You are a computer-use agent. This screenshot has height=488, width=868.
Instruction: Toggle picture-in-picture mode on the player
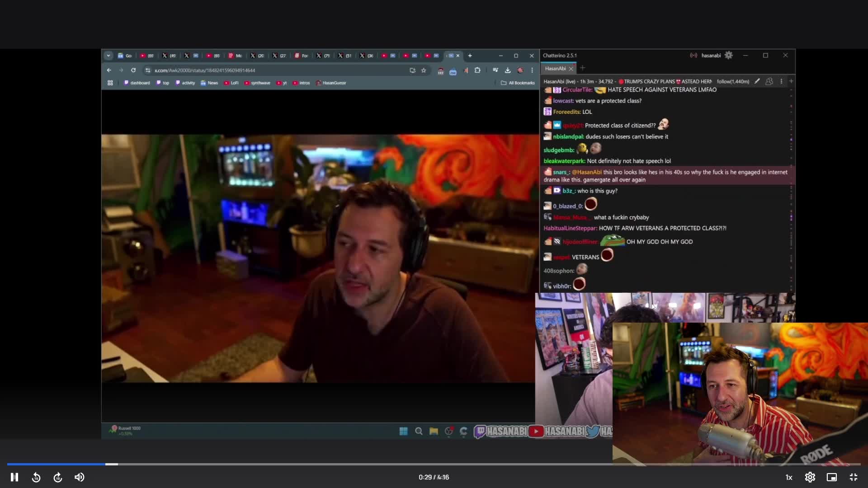tap(831, 477)
